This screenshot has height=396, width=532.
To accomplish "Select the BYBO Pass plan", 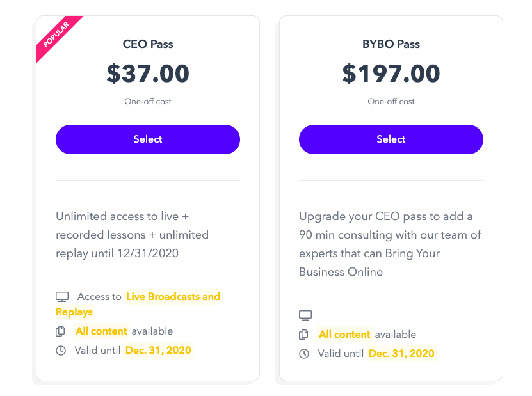I will click(391, 139).
